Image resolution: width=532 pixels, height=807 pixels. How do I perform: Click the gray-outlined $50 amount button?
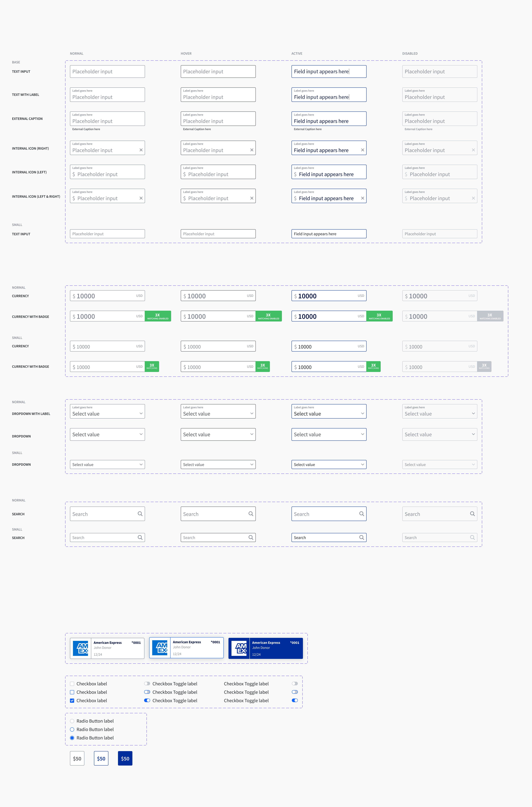[77, 758]
